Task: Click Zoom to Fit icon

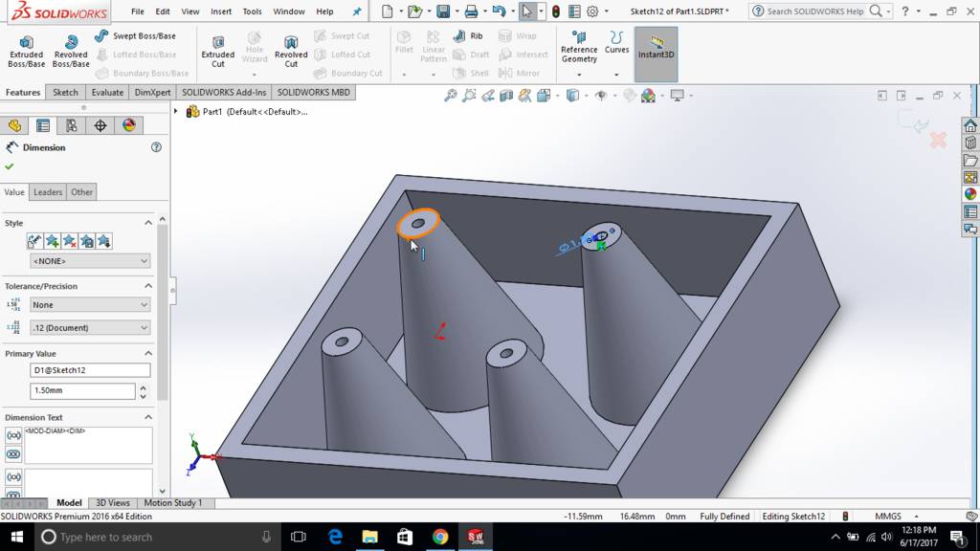Action: pos(450,96)
